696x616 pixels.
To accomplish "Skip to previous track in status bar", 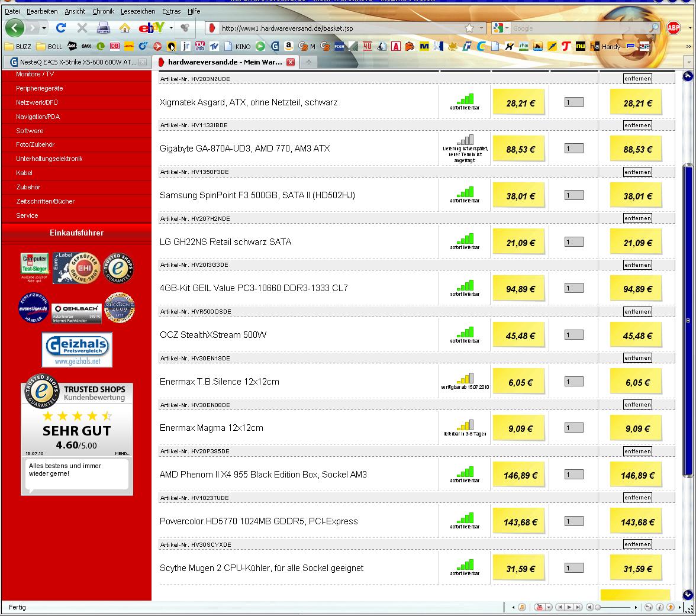I will pyautogui.click(x=560, y=607).
